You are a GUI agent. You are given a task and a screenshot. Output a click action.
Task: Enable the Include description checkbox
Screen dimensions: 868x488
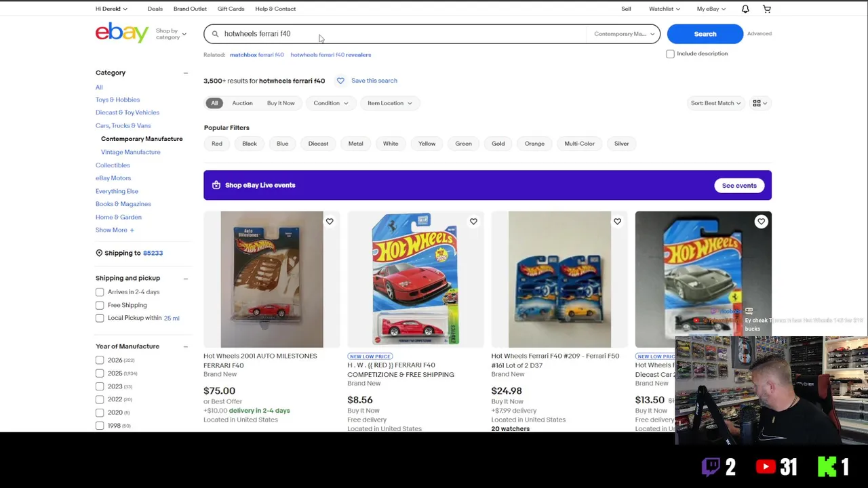[x=670, y=54]
